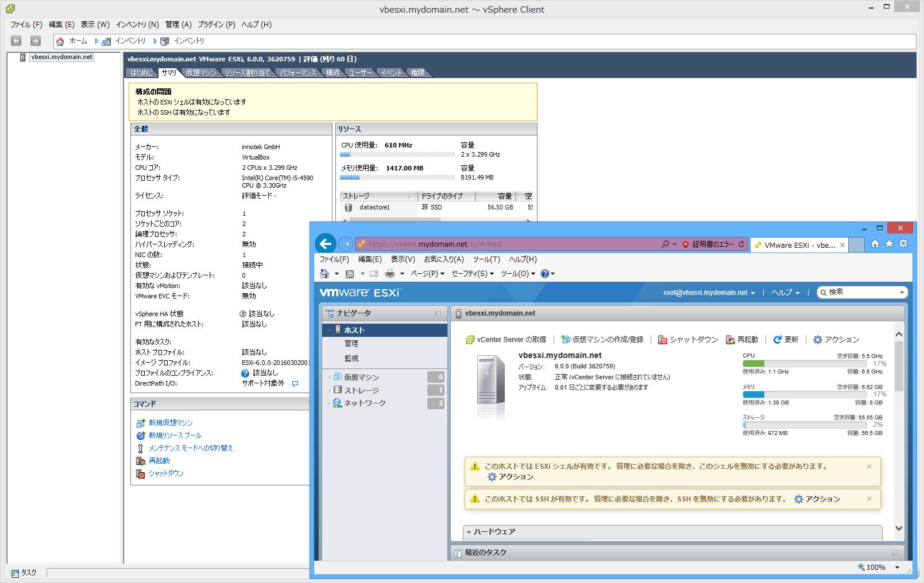
Task: Select datastore1 row in storage list
Action: point(436,207)
